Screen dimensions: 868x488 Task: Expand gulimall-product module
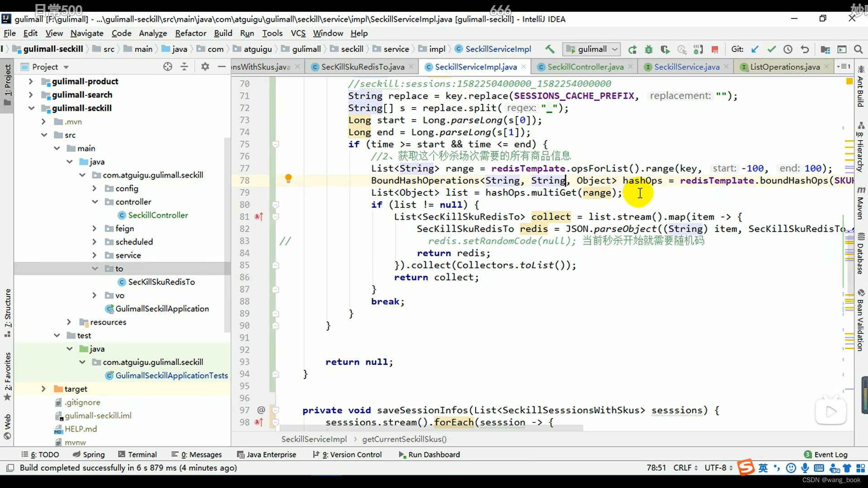point(31,81)
